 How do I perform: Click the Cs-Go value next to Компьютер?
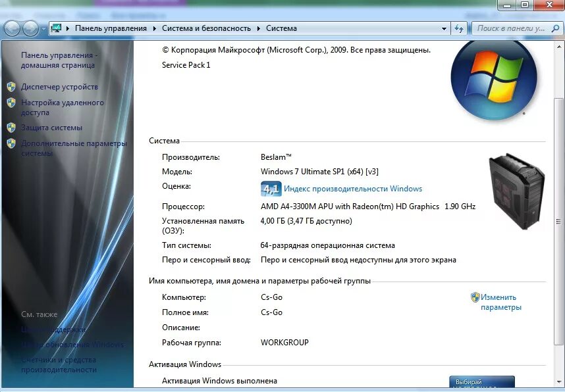(272, 297)
